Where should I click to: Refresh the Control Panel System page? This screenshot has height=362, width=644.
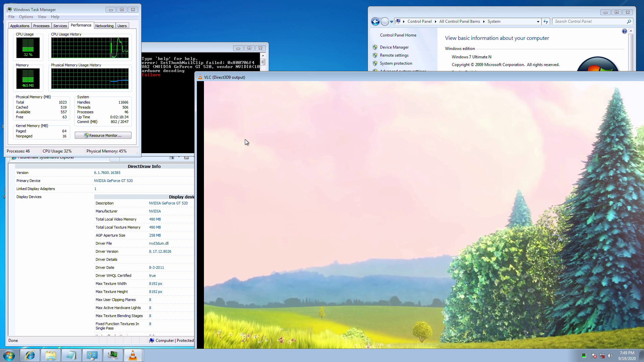point(546,21)
